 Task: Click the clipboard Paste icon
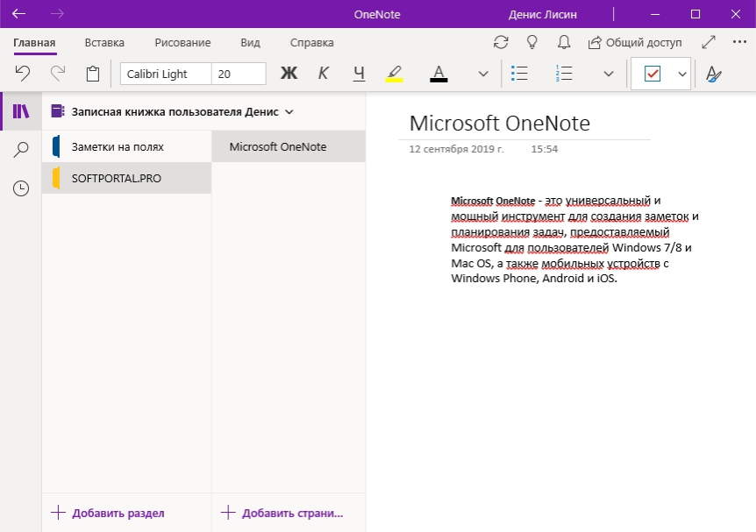click(x=93, y=74)
